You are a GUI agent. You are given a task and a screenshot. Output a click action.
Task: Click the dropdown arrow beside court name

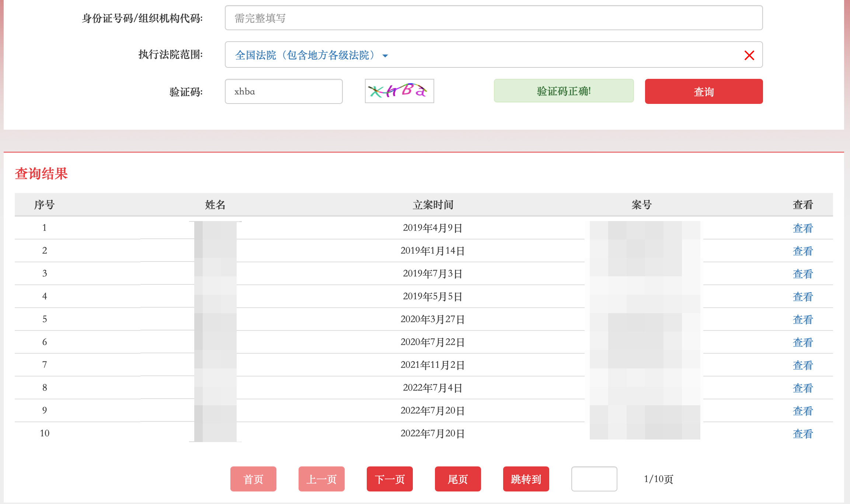[x=385, y=56]
